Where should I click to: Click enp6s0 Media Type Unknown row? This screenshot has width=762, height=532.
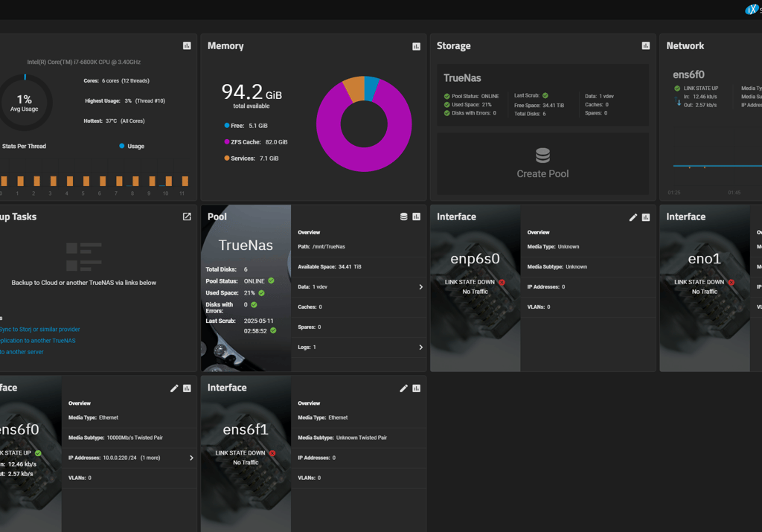[588, 247]
